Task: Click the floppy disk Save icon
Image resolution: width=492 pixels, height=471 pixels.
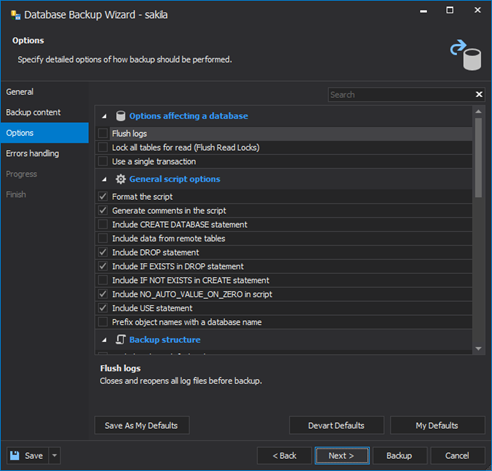Action: 15,455
